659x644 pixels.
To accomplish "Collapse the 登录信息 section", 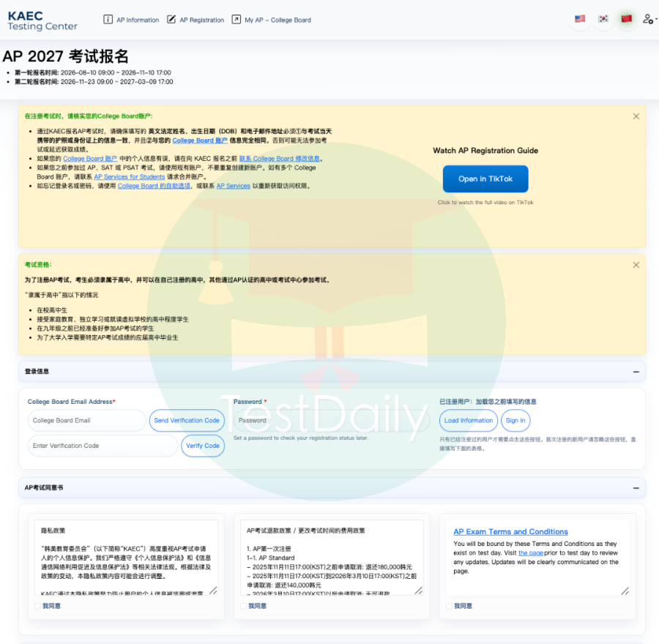I will pos(636,372).
